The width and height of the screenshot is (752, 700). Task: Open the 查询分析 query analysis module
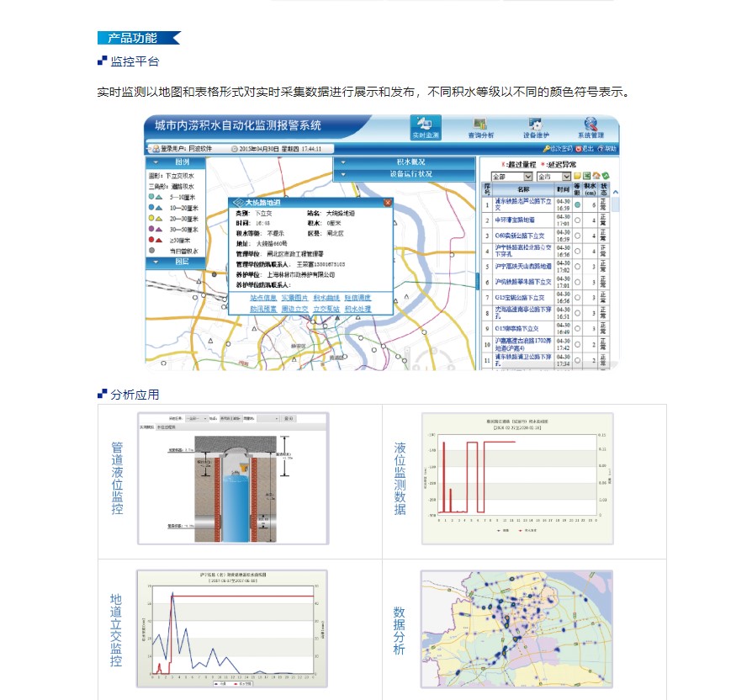click(480, 129)
